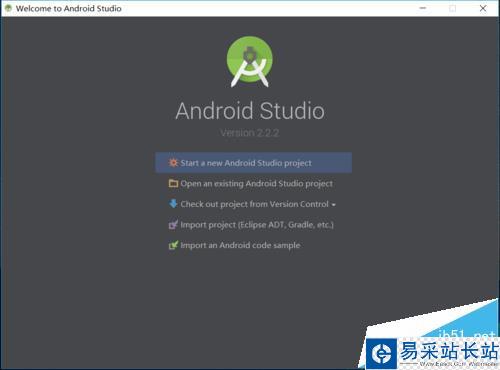Click the folder icon beside Open existing project

[x=173, y=183]
